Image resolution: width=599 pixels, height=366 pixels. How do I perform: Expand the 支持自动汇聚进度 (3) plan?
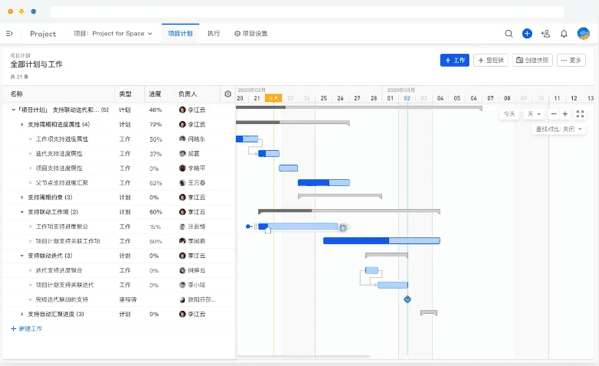click(x=22, y=314)
